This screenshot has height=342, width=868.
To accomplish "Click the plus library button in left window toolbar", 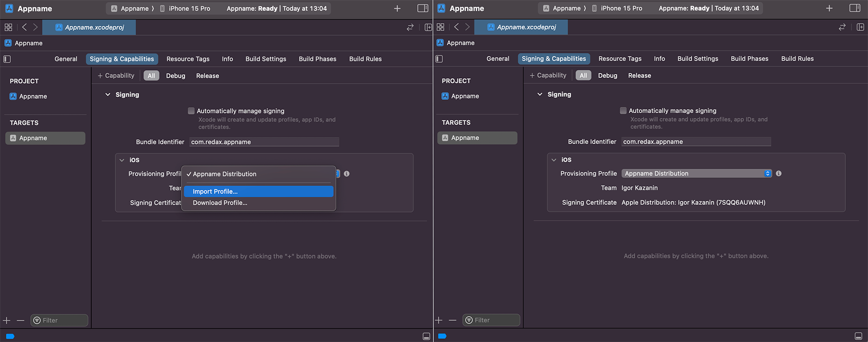I will click(397, 9).
